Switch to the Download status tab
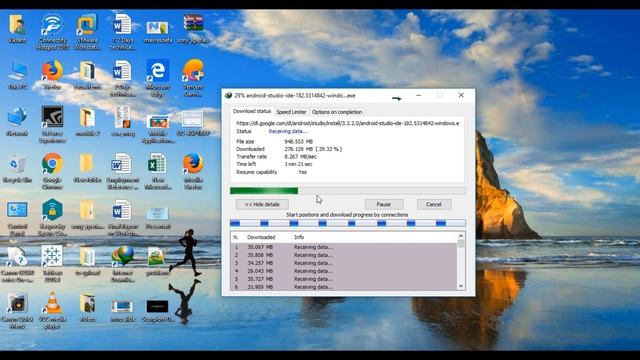The height and width of the screenshot is (360, 640). (x=252, y=111)
